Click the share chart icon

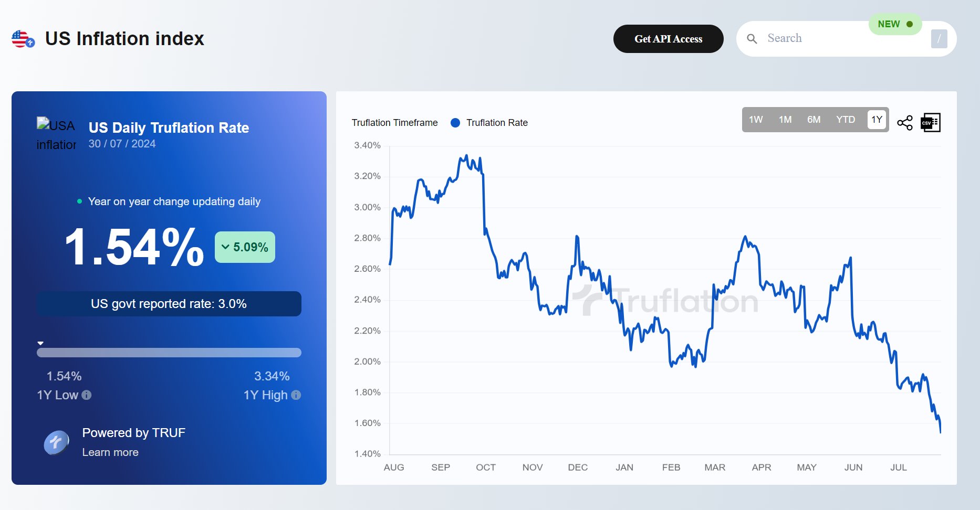coord(905,123)
